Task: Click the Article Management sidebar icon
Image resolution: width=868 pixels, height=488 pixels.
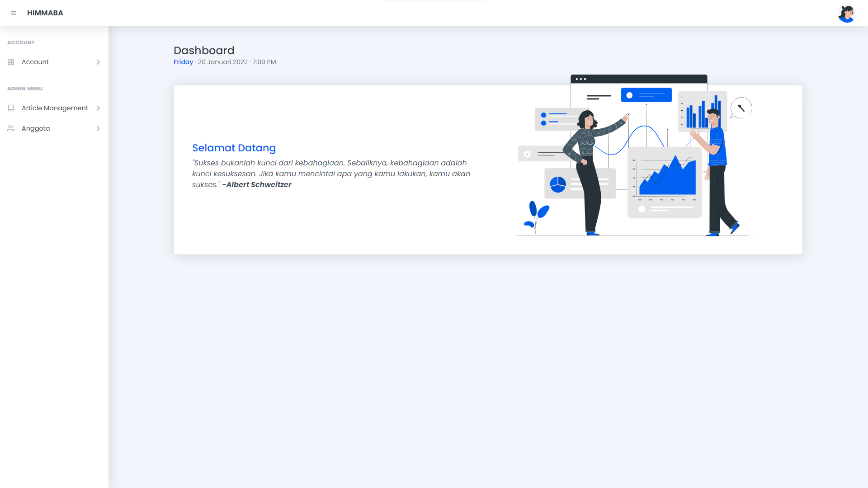Action: pos(11,108)
